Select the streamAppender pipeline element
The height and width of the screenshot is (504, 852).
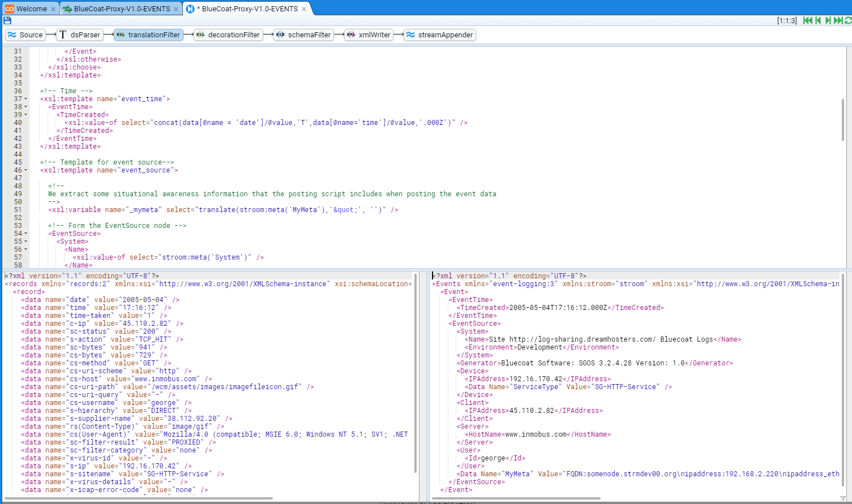pos(439,35)
